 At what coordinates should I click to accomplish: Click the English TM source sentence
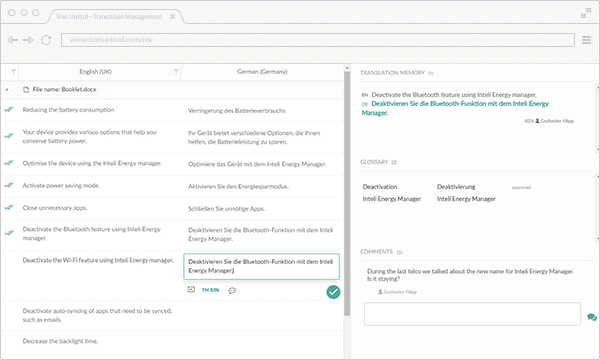(x=454, y=94)
